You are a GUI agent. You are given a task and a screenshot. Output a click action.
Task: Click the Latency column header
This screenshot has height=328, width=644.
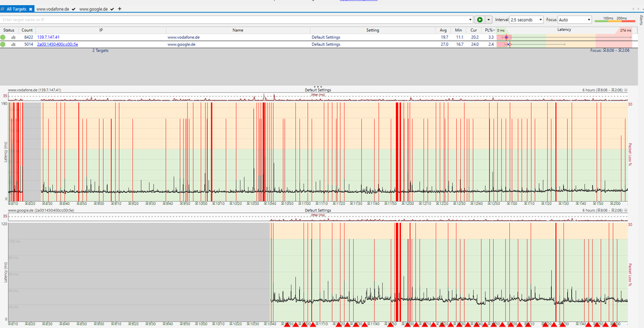click(564, 30)
